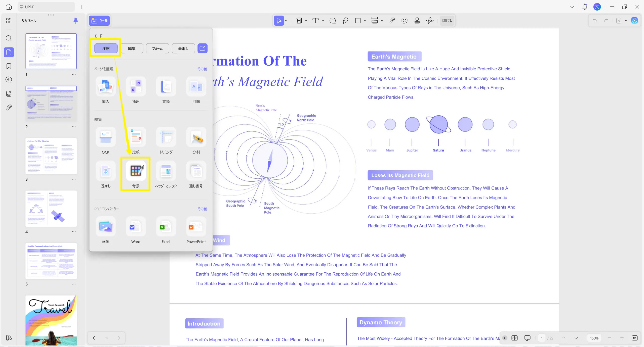
Task: Open the bookmarks panel in sidebar
Action: tap(9, 66)
